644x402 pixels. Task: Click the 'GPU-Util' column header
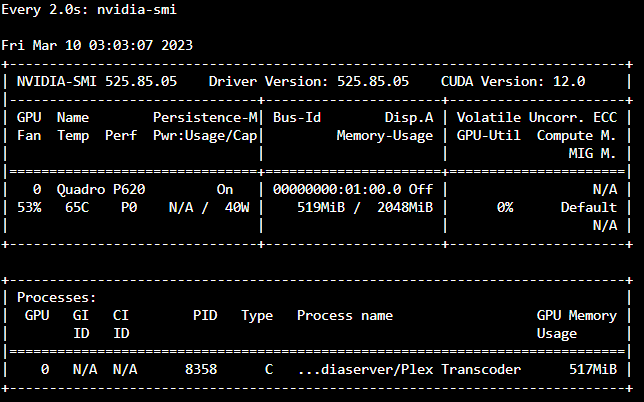coord(489,136)
